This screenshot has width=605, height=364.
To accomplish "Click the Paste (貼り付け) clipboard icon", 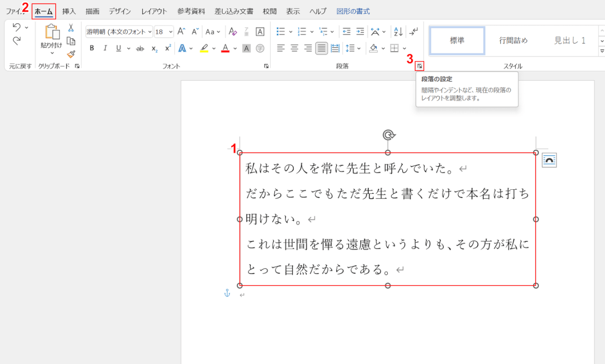I will (x=51, y=32).
